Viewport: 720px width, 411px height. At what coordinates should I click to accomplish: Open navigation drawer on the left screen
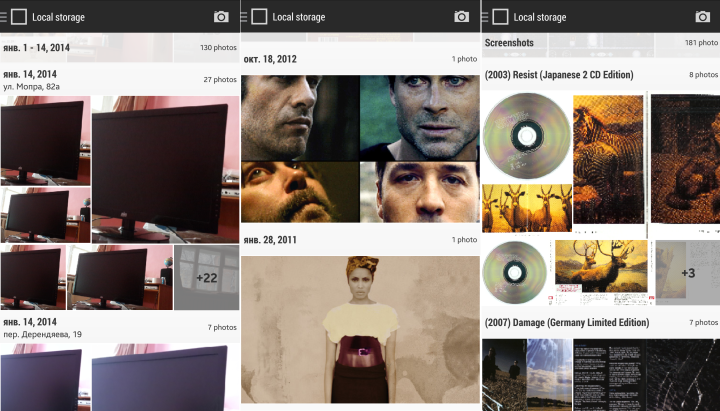click(x=3, y=17)
